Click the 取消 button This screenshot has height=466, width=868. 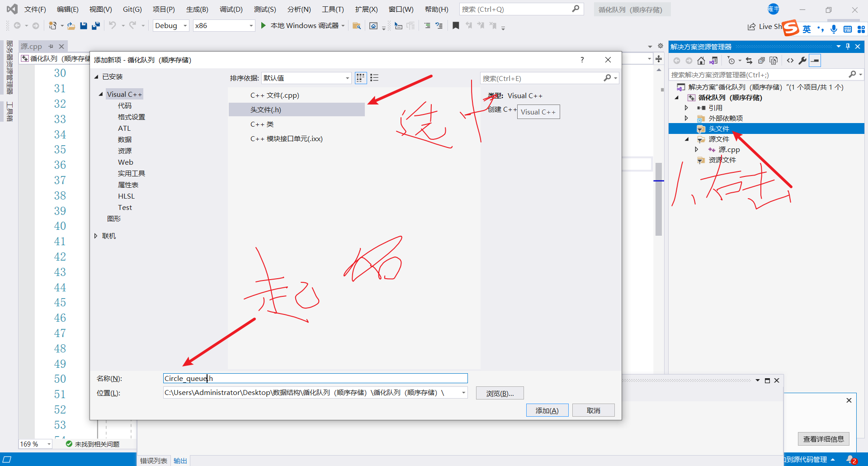pos(593,410)
